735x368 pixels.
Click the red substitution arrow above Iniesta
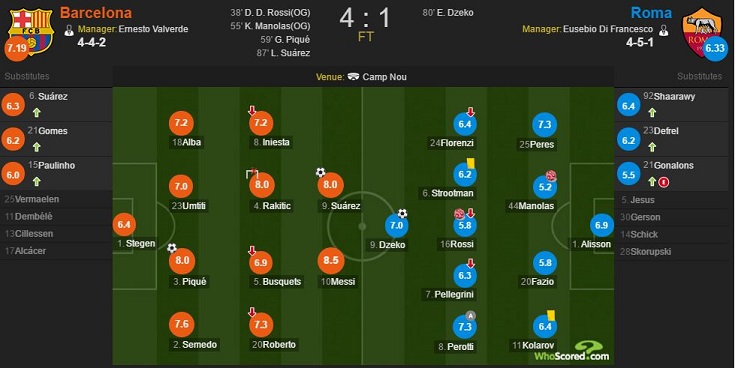click(x=252, y=111)
